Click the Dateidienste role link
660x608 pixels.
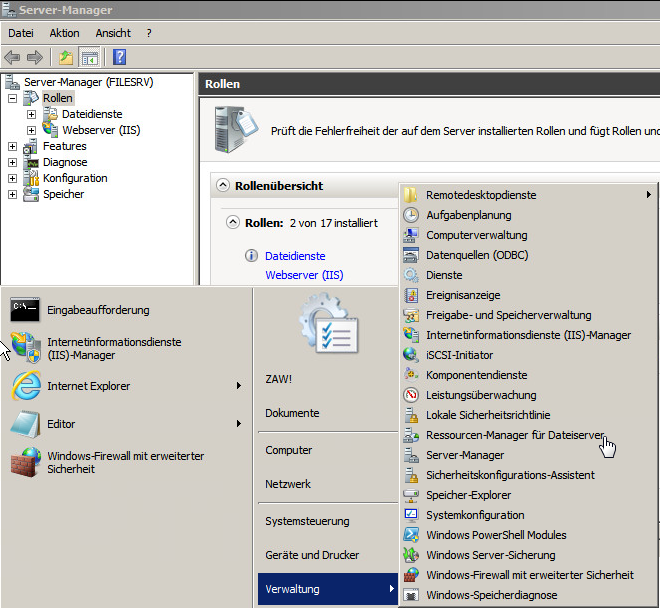[295, 256]
